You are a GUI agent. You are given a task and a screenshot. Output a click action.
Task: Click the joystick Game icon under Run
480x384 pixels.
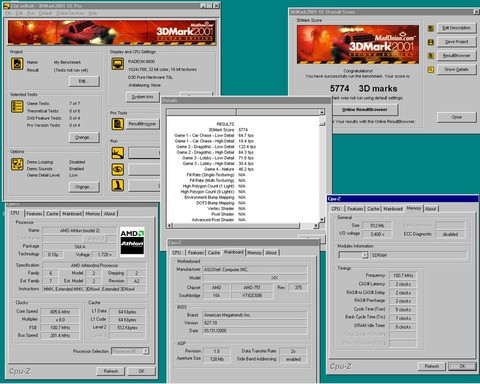(118, 185)
